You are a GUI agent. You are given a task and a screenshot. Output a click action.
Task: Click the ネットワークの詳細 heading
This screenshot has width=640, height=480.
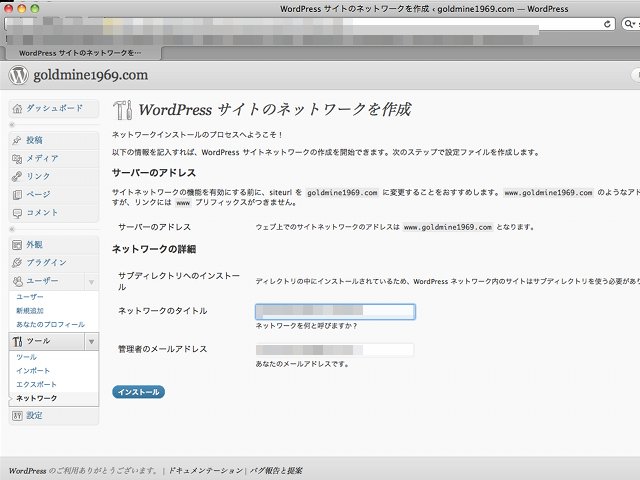(154, 249)
